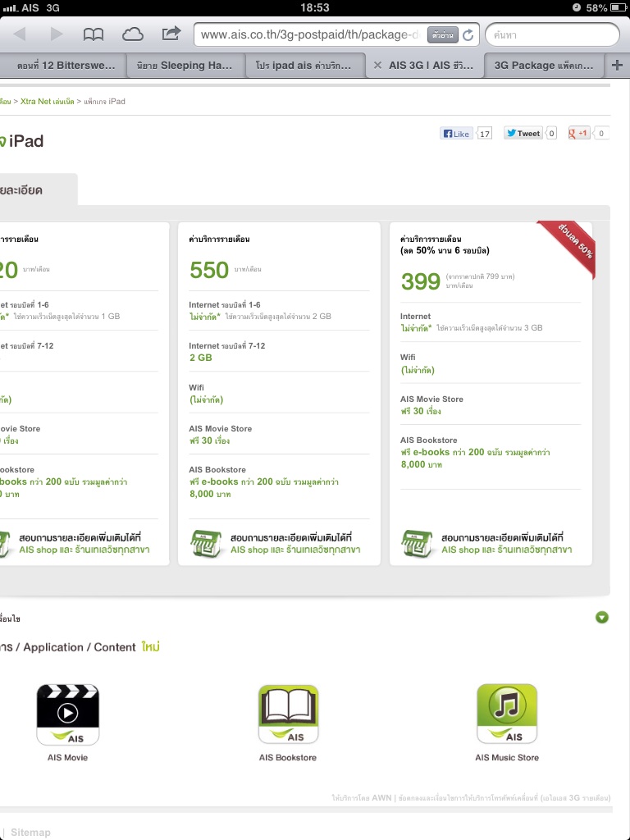This screenshot has width=630, height=840.
Task: Close the AIS 3G tab
Action: [377, 66]
